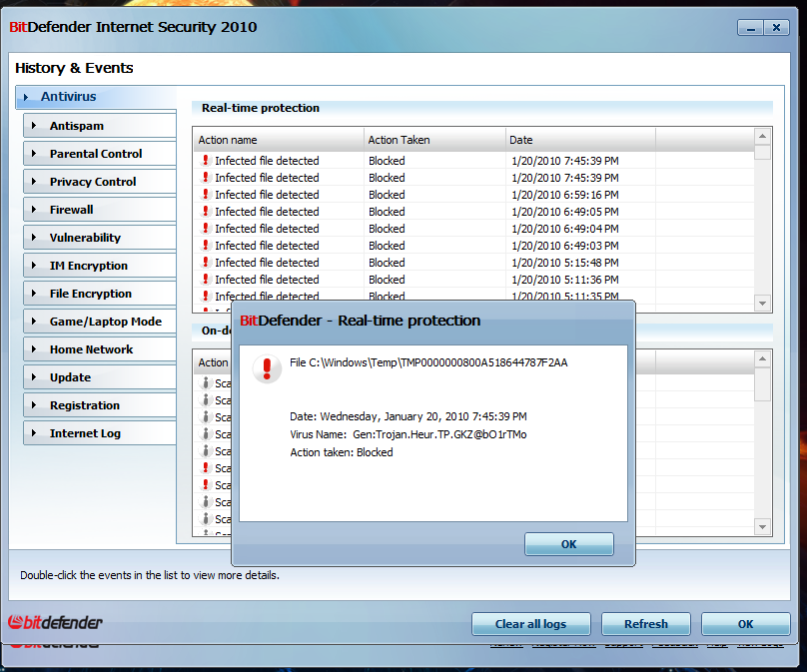
Task: Select the date cell 1/20/2010 6:59:16 PM
Action: click(x=565, y=195)
